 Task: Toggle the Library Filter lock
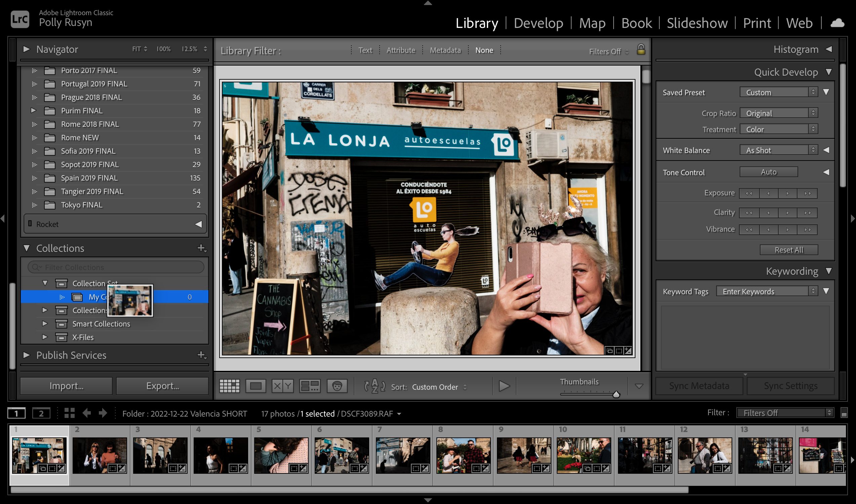[x=640, y=50]
